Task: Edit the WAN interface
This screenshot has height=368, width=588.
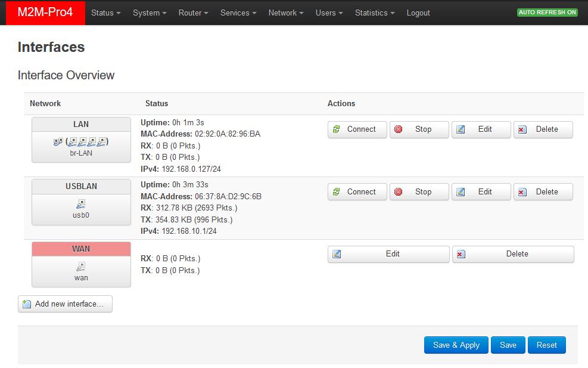Action: [x=388, y=254]
